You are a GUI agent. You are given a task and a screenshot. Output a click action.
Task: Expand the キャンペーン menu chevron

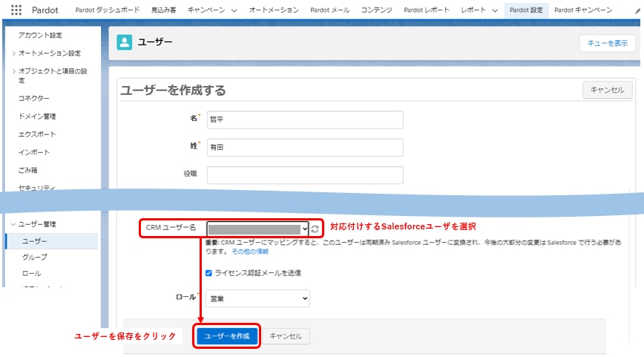pos(234,10)
